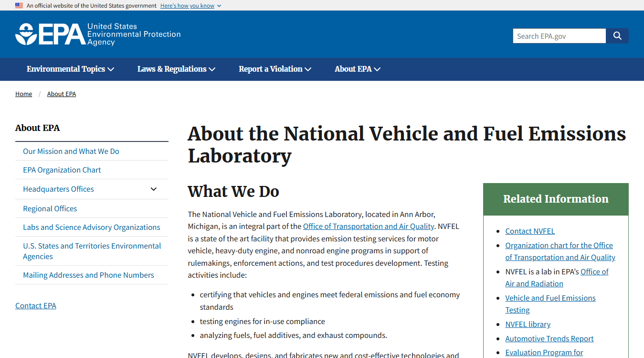Focus the Search EPA.gov field

(x=560, y=36)
